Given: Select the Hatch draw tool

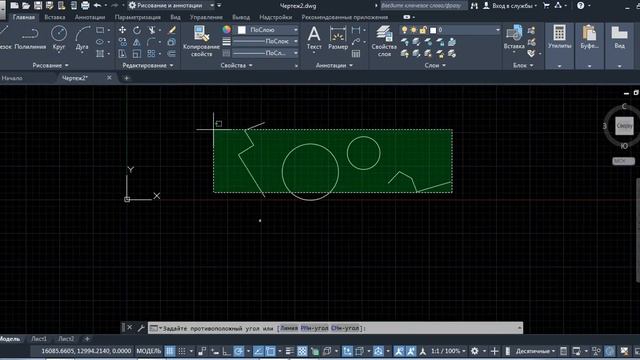Looking at the screenshot, I should tap(100, 54).
